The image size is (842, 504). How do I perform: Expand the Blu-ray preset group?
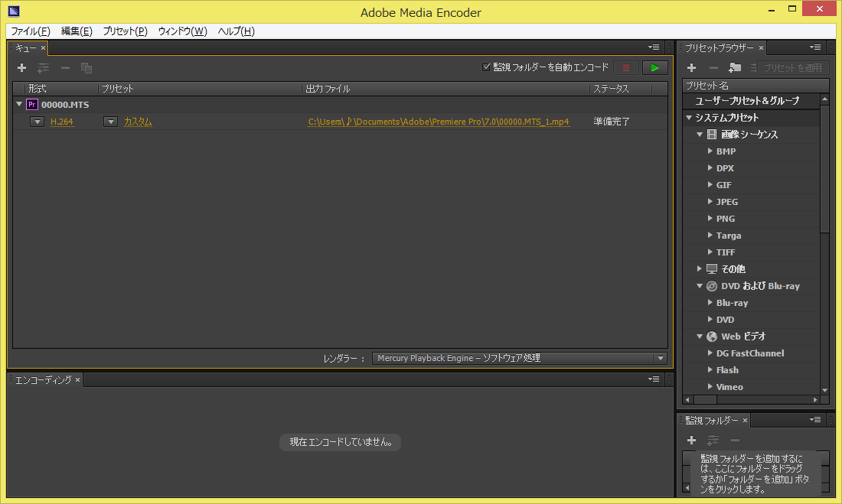(710, 303)
